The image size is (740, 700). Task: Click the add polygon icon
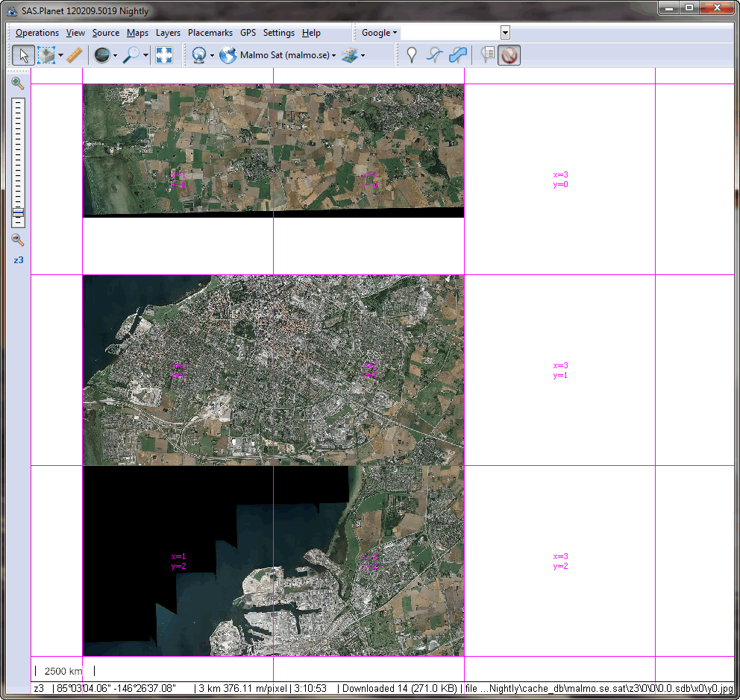458,55
